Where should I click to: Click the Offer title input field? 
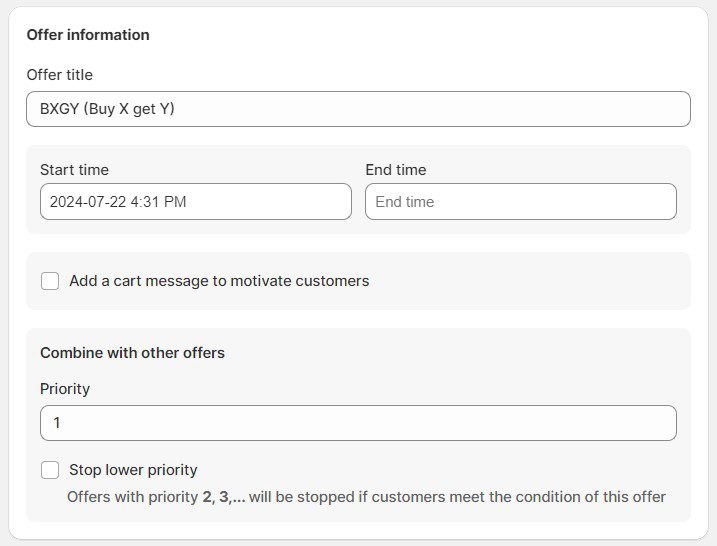coord(358,109)
